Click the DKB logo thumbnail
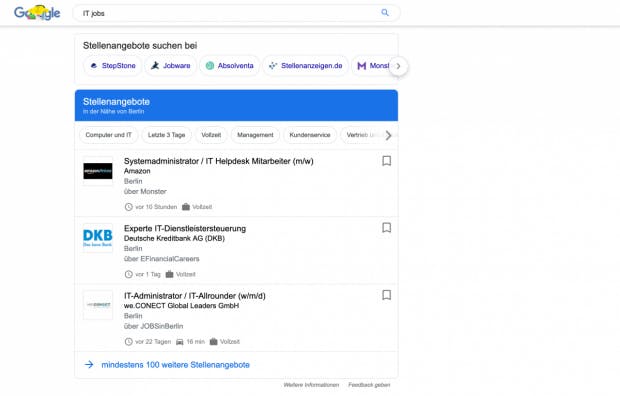Image resolution: width=620 pixels, height=396 pixels. click(x=98, y=238)
